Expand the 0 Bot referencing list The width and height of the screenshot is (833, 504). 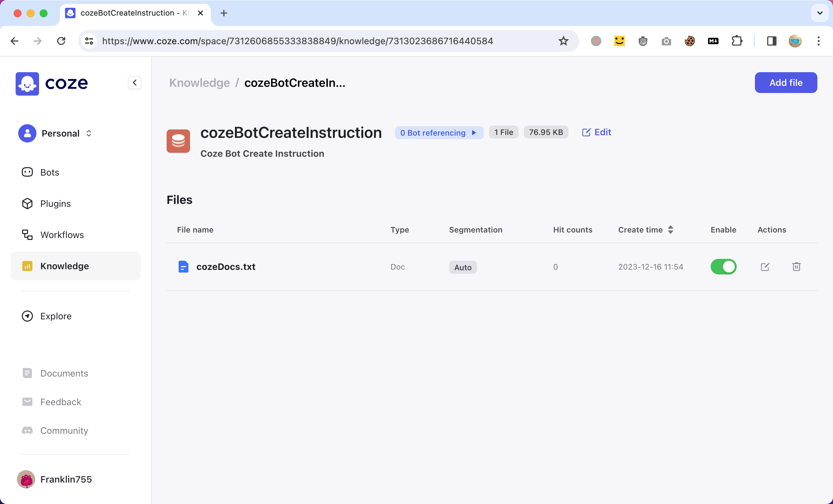[439, 133]
